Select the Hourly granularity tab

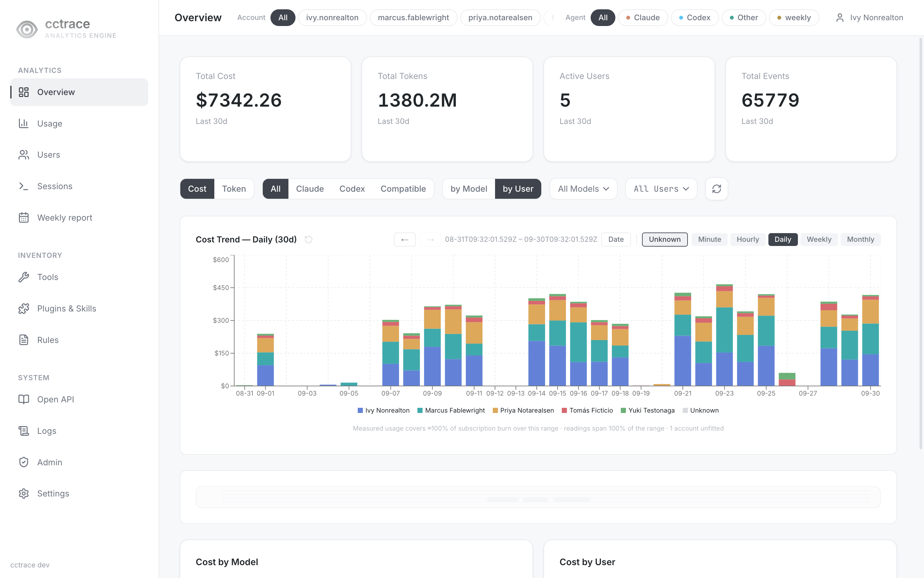point(748,240)
